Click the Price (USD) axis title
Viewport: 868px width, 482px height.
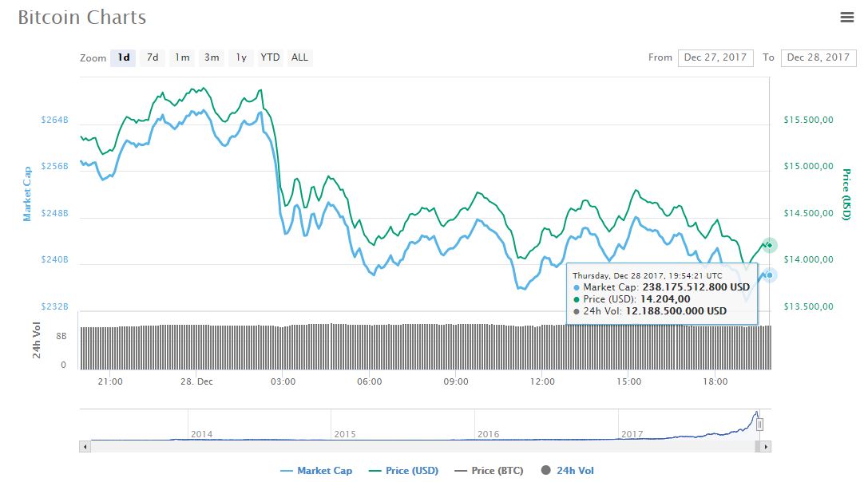click(846, 195)
